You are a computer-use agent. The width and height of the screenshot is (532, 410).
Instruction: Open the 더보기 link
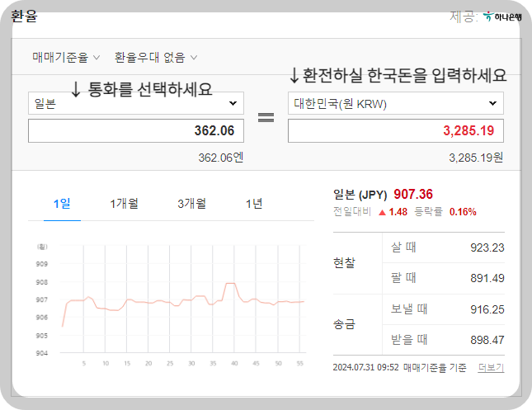pyautogui.click(x=491, y=368)
